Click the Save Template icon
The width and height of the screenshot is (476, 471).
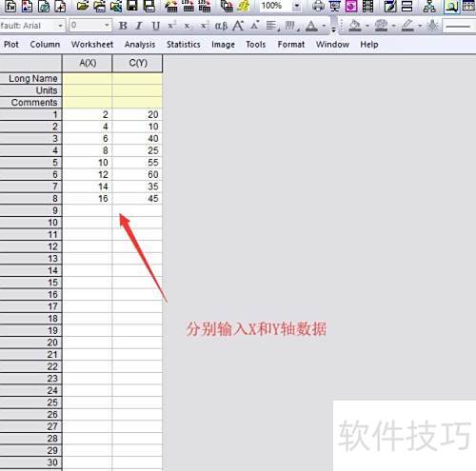point(149,6)
